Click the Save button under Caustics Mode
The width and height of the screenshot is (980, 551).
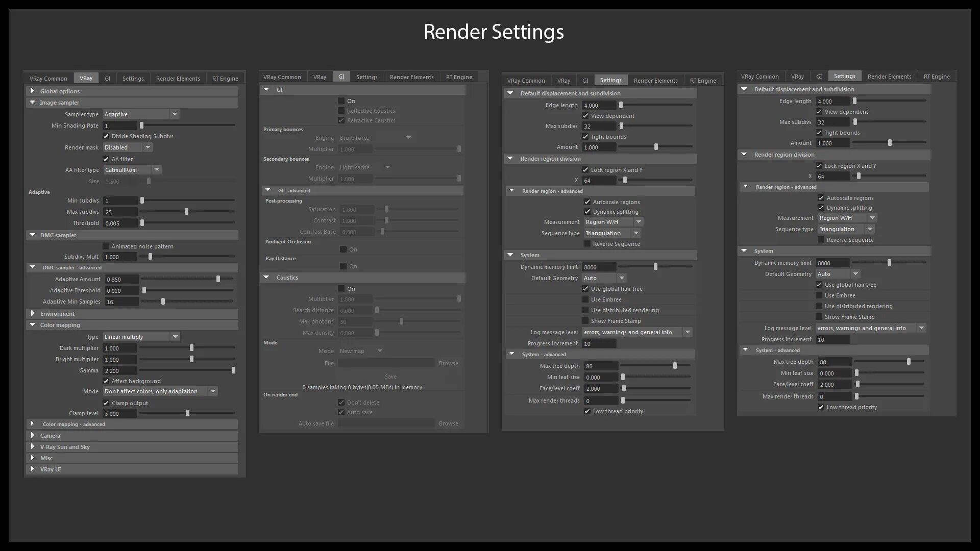click(x=391, y=377)
